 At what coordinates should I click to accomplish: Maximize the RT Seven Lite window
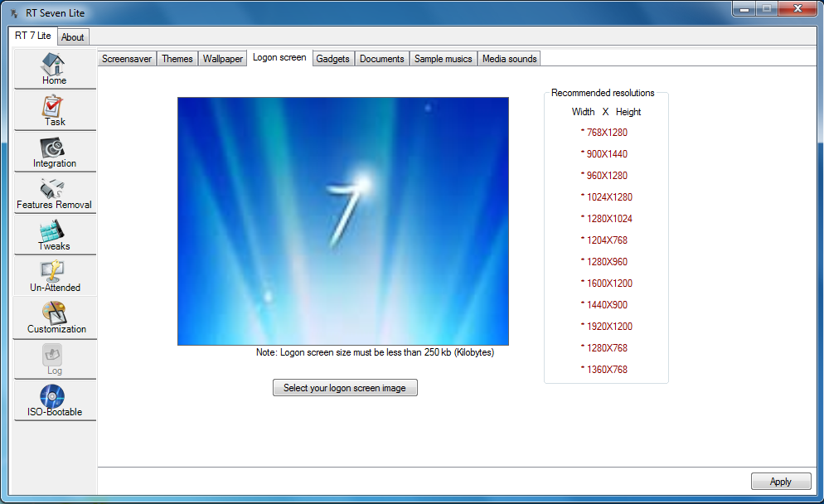[x=767, y=8]
